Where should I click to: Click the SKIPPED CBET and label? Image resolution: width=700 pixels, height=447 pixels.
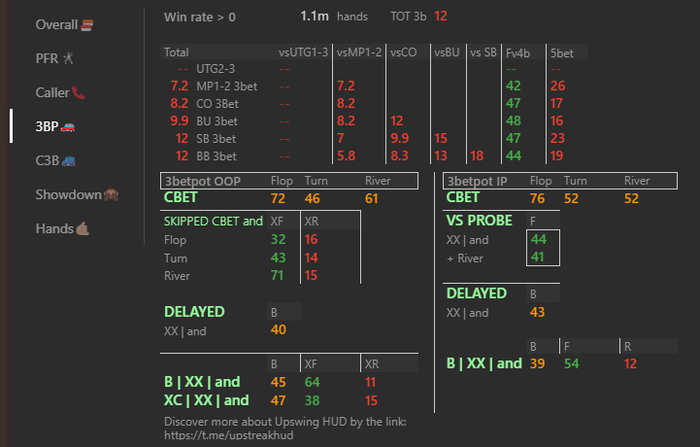[213, 221]
